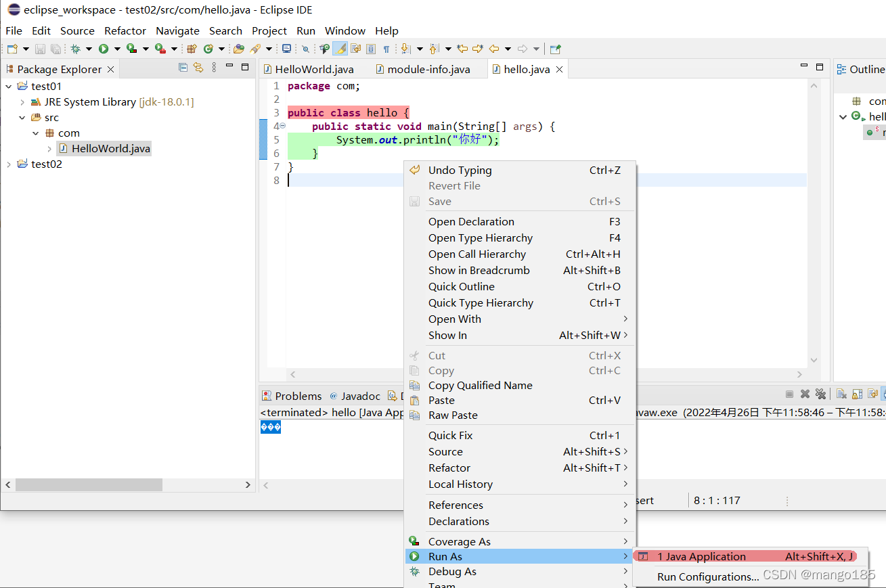Image resolution: width=886 pixels, height=588 pixels.
Task: Click the External Tools run toolbar icon
Action: click(x=160, y=49)
